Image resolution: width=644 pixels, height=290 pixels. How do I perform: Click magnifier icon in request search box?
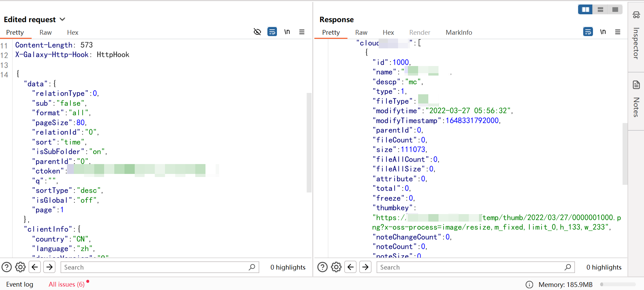coord(252,267)
